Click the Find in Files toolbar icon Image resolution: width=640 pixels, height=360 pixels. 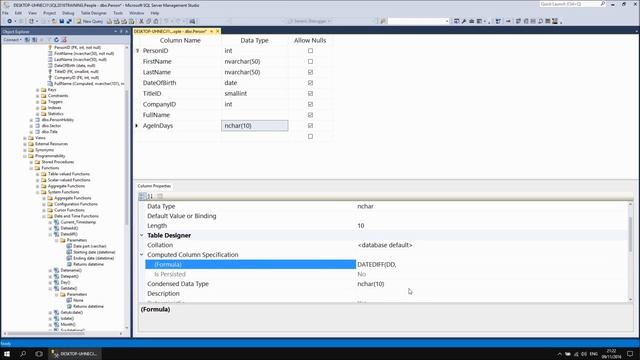tap(383, 21)
